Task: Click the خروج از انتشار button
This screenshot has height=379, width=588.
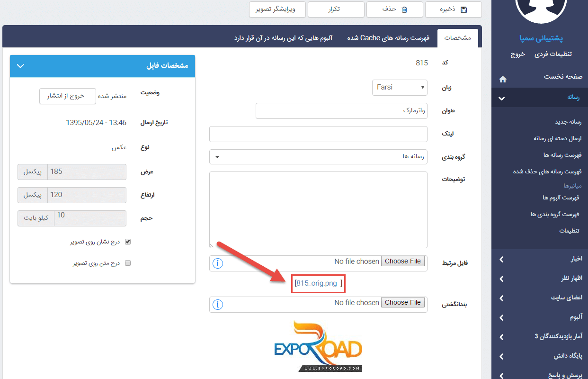Action: pyautogui.click(x=68, y=96)
